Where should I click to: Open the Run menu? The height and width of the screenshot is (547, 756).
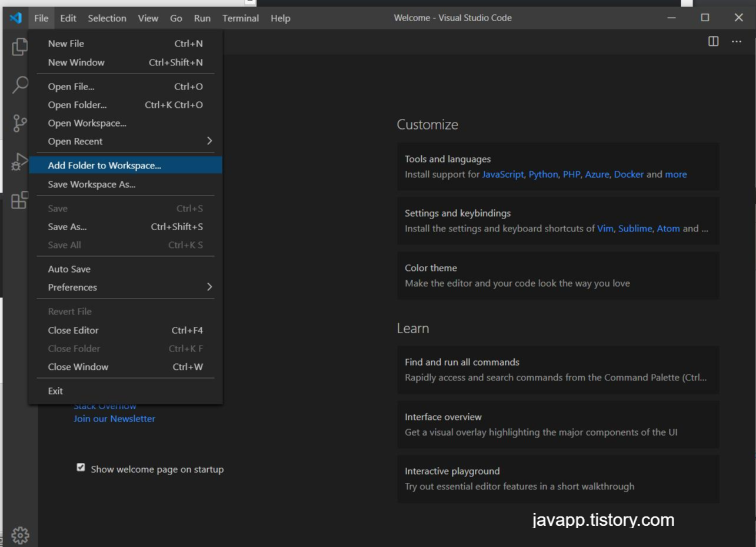pyautogui.click(x=202, y=18)
